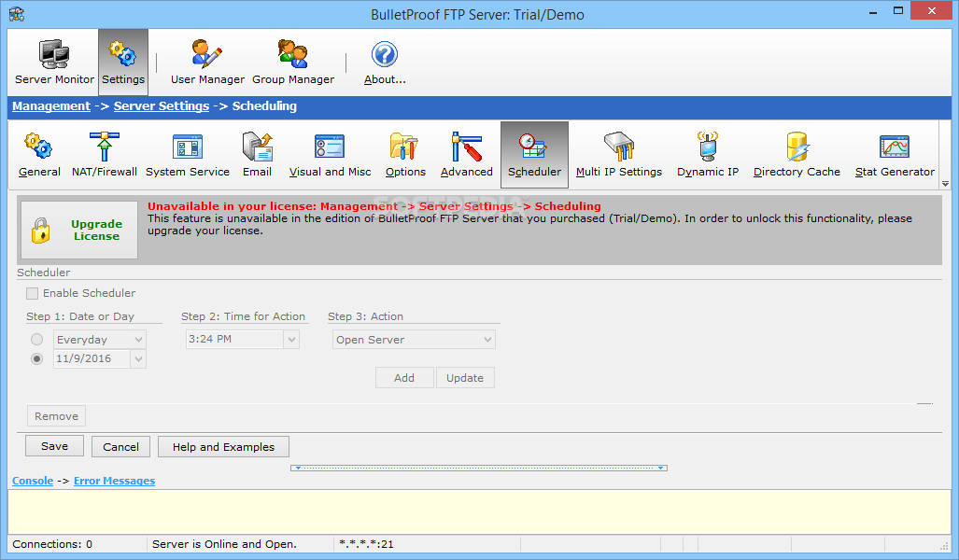Click the Connections: 0 status text
This screenshot has width=959, height=560.
pos(52,544)
